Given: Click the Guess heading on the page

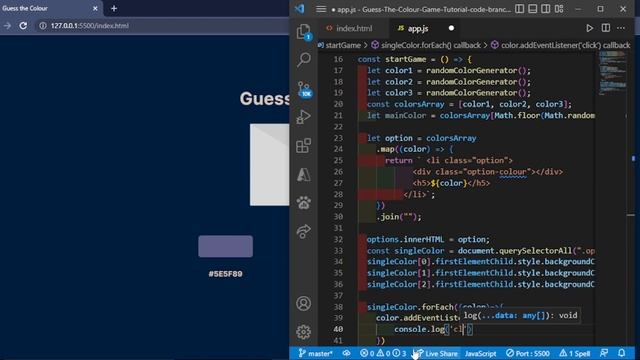Looking at the screenshot, I should point(264,98).
